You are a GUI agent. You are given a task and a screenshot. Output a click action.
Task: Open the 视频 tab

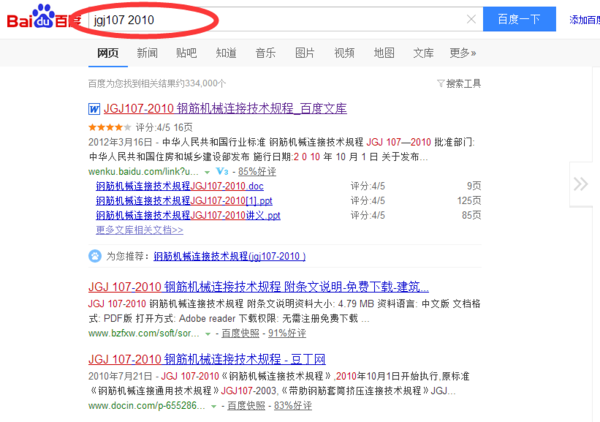click(x=344, y=53)
